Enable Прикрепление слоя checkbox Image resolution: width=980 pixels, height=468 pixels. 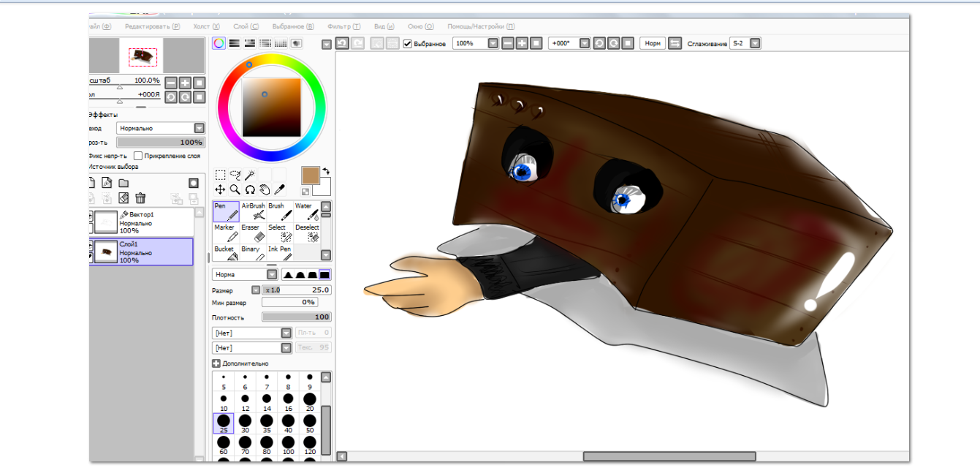(x=139, y=156)
